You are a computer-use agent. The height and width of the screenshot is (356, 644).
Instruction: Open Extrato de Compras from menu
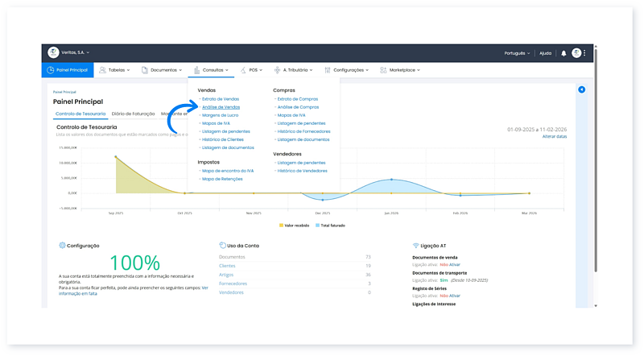296,99
